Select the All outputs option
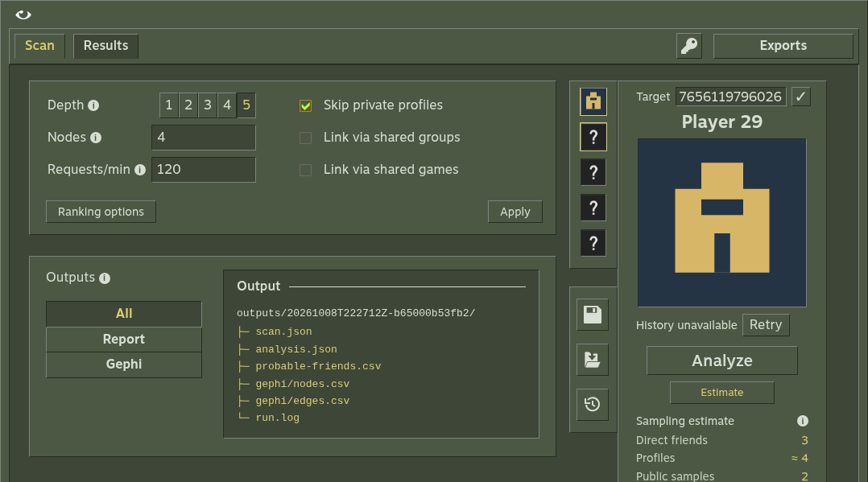 click(x=124, y=314)
